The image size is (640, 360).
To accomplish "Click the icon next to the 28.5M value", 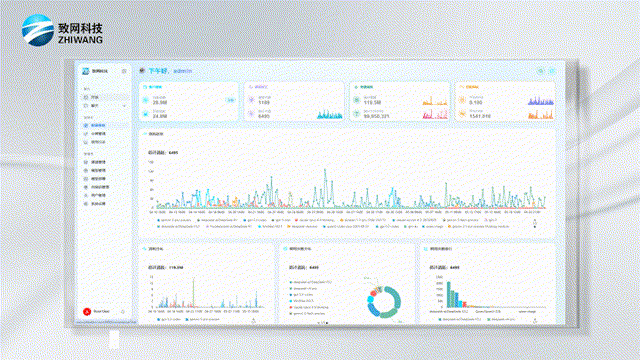I will click(146, 100).
